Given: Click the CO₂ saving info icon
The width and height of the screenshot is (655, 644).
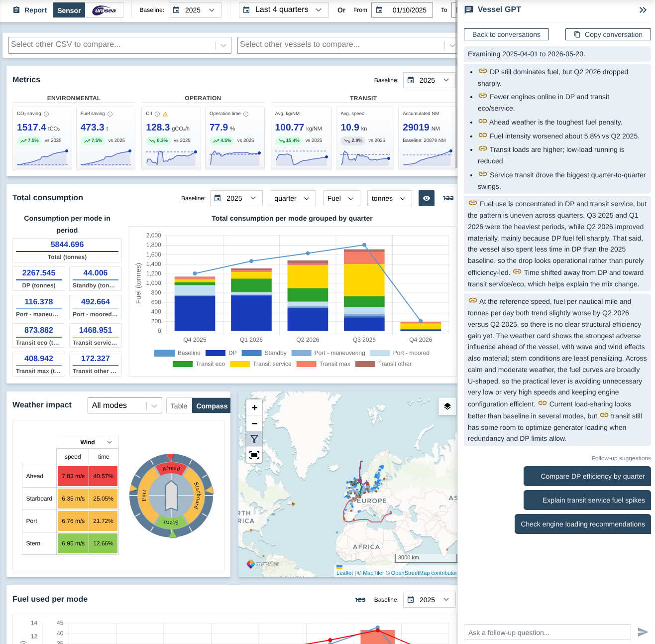Looking at the screenshot, I should pyautogui.click(x=46, y=114).
